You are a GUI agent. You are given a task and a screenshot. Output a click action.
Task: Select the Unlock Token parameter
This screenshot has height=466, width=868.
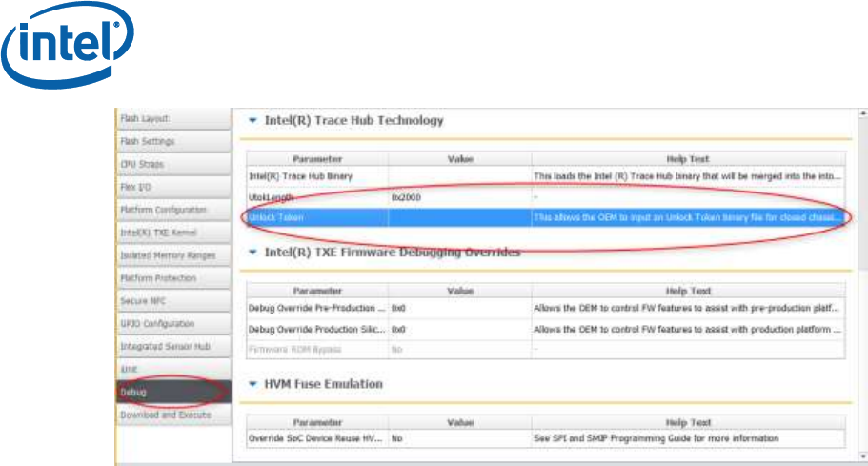[317, 217]
